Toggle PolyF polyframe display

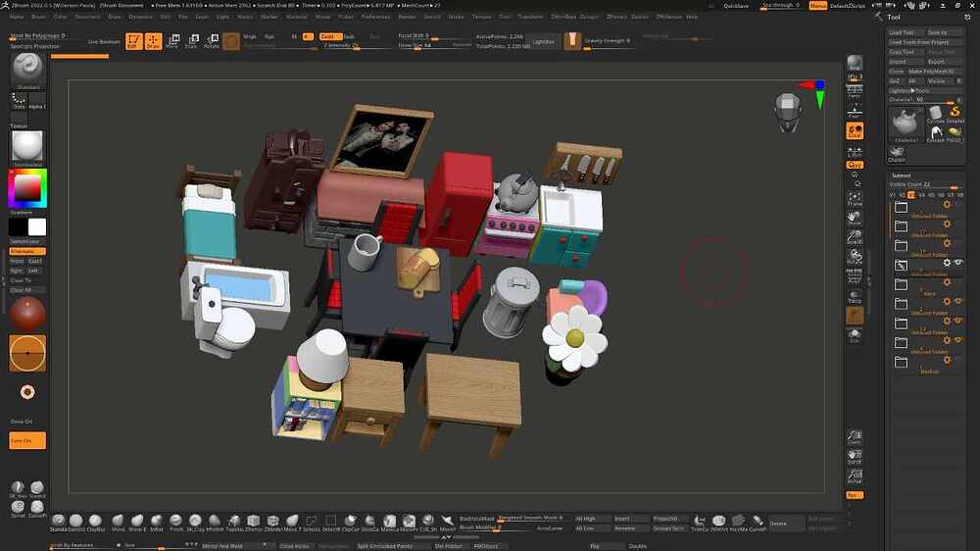coord(855,276)
